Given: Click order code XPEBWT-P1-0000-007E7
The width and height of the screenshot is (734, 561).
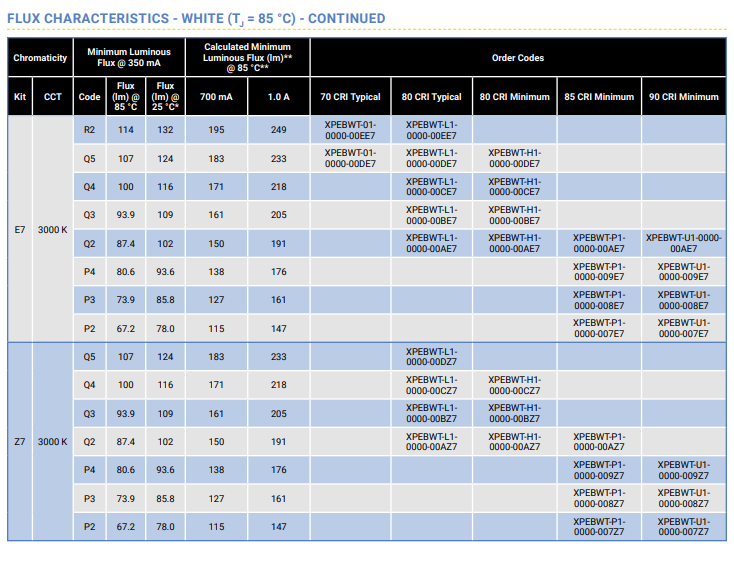Looking at the screenshot, I should point(599,328).
